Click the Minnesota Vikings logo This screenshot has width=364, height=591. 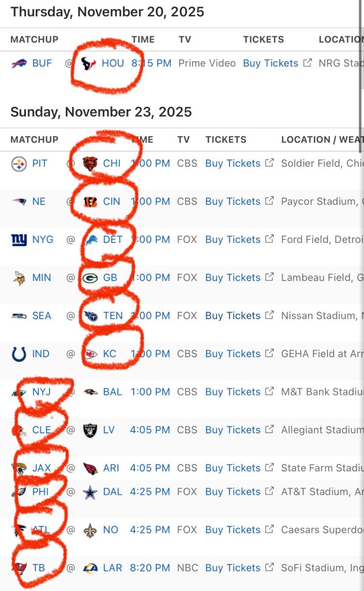pos(19,278)
